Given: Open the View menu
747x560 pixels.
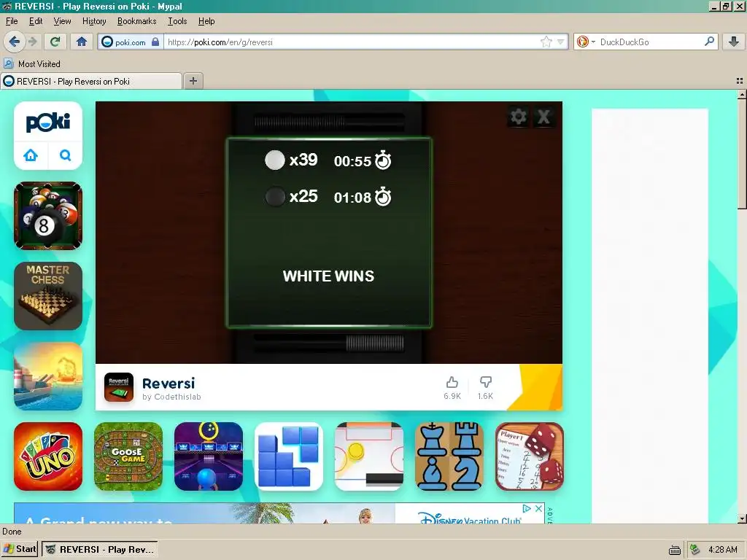Looking at the screenshot, I should coord(62,21).
